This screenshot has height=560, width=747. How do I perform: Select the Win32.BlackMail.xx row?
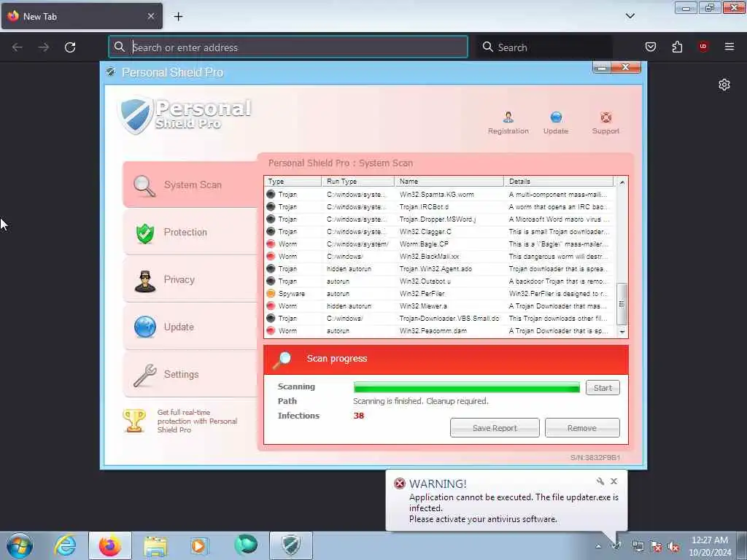[439, 256]
